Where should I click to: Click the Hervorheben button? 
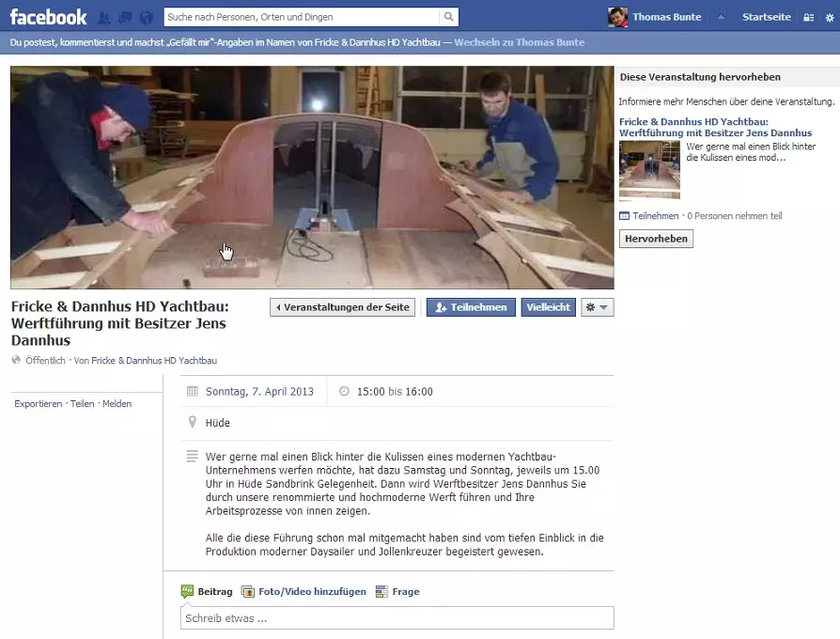[656, 239]
